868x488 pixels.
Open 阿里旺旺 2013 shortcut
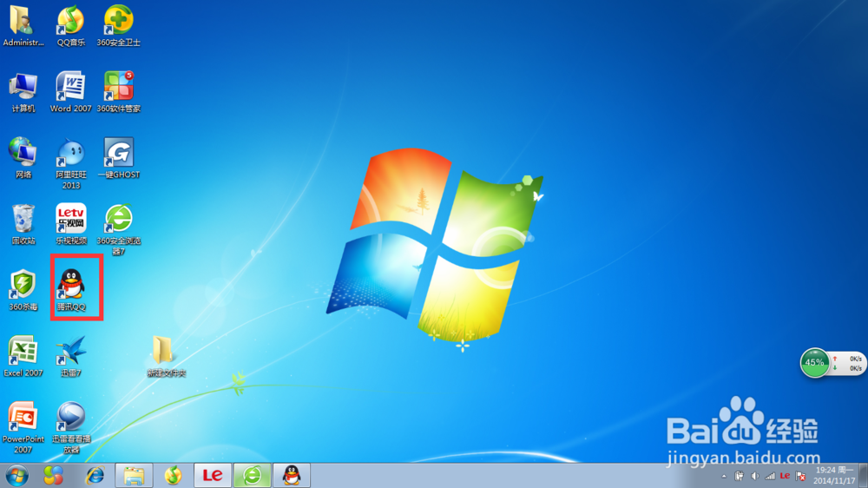click(x=71, y=163)
